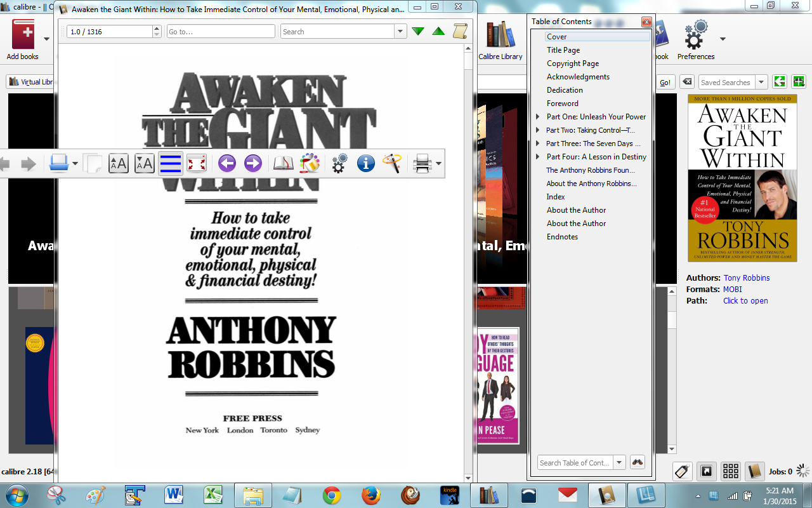Increase font size in the ebook viewer
The height and width of the screenshot is (508, 812).
point(119,164)
